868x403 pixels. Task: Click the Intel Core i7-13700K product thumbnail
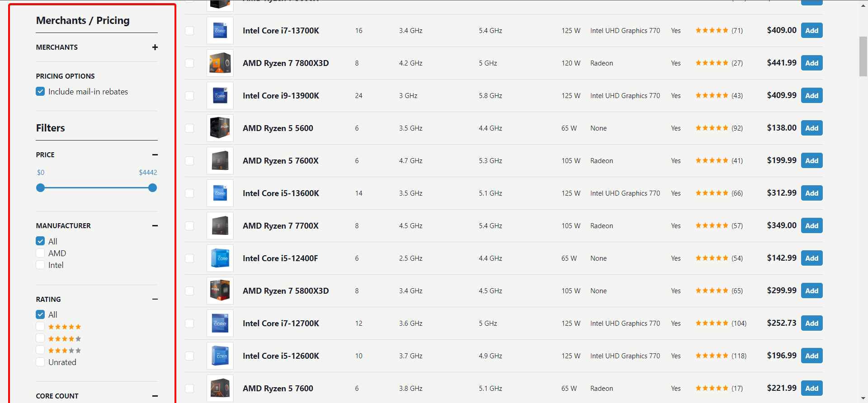220,31
